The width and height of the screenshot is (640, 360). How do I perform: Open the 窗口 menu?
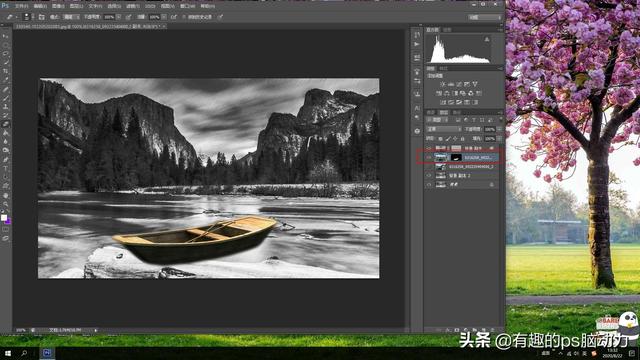click(187, 6)
